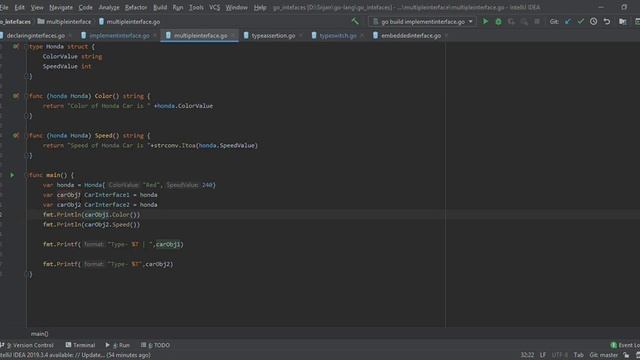640x360 pixels.
Task: Open the Code menu
Action: pos(85,7)
